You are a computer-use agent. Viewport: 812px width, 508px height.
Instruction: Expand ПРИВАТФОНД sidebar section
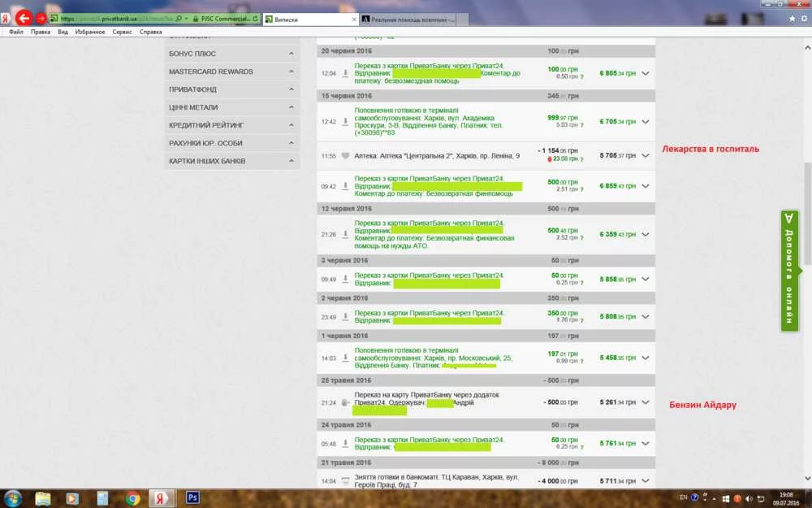coord(232,89)
